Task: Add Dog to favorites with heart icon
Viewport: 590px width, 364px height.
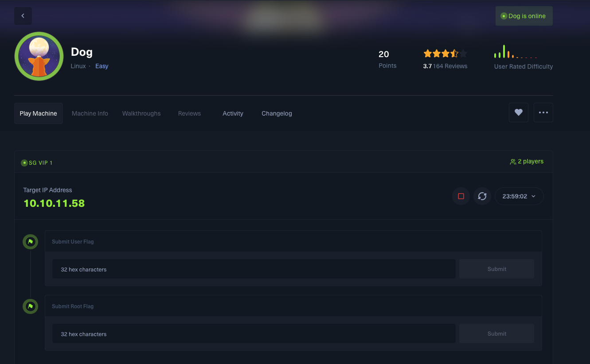Action: click(x=518, y=112)
